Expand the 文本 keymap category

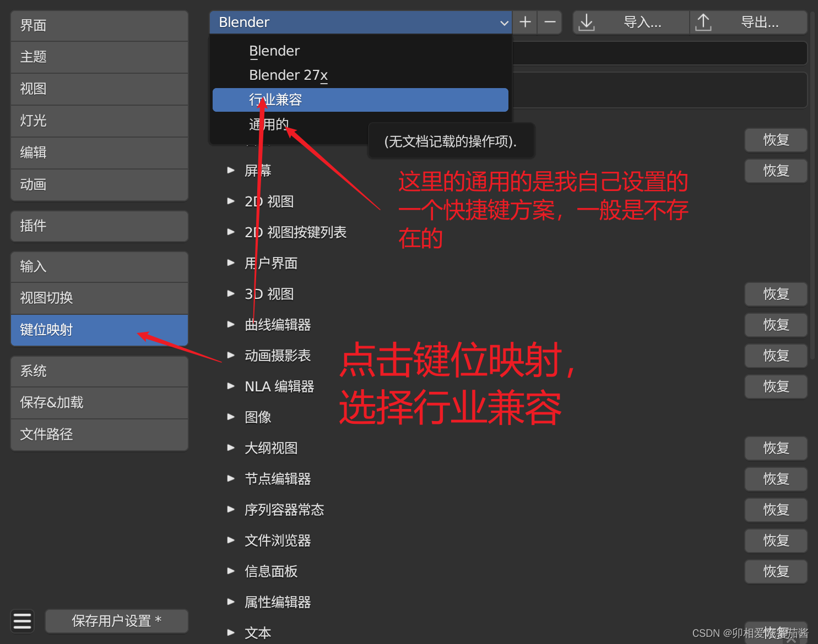click(231, 633)
